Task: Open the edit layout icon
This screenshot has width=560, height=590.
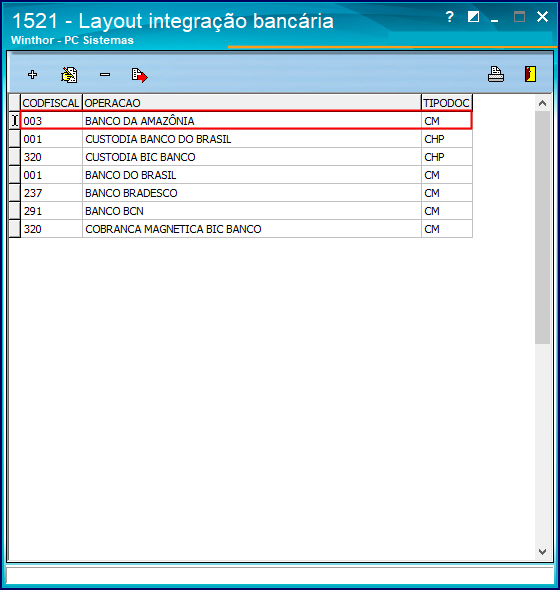Action: [69, 75]
